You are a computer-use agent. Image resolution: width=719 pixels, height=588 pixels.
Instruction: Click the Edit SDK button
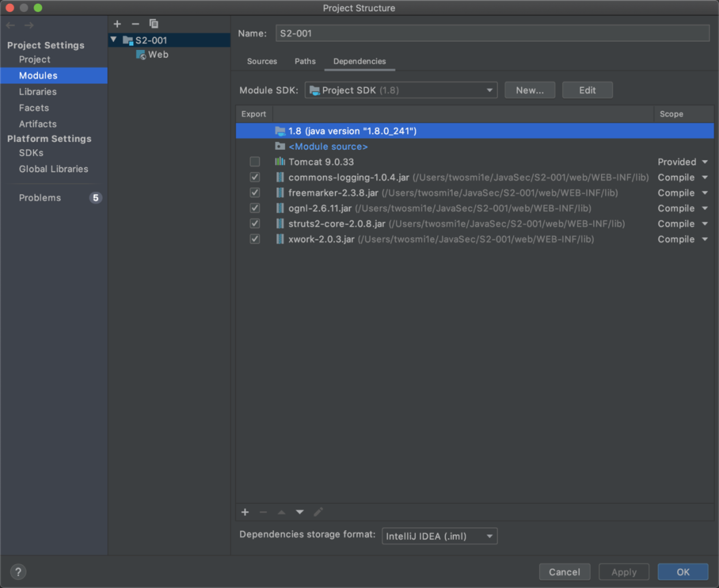tap(587, 91)
